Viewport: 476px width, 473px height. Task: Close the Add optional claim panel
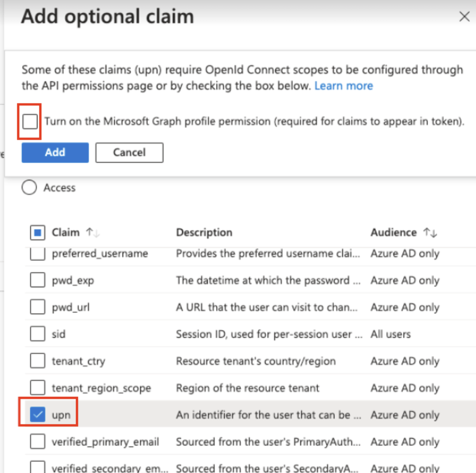point(464,16)
